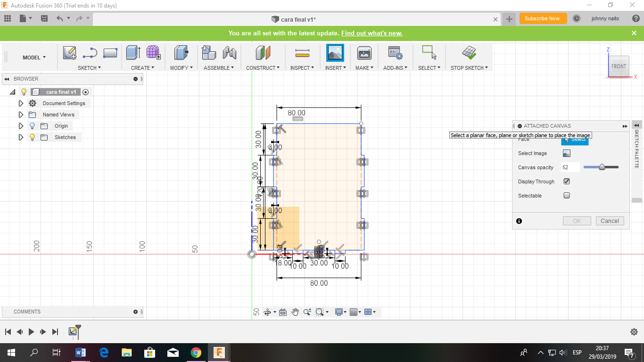Select the Create Form tool
This screenshot has width=644, height=362.
point(153,52)
